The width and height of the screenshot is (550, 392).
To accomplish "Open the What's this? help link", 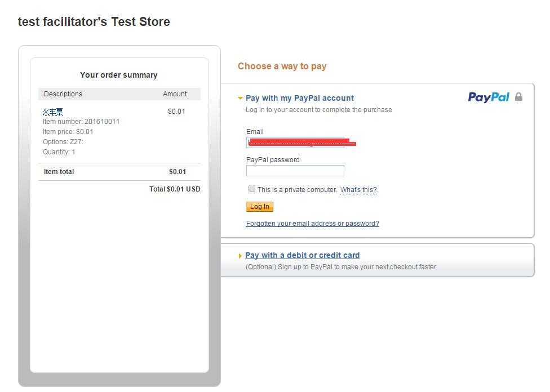I will 358,190.
